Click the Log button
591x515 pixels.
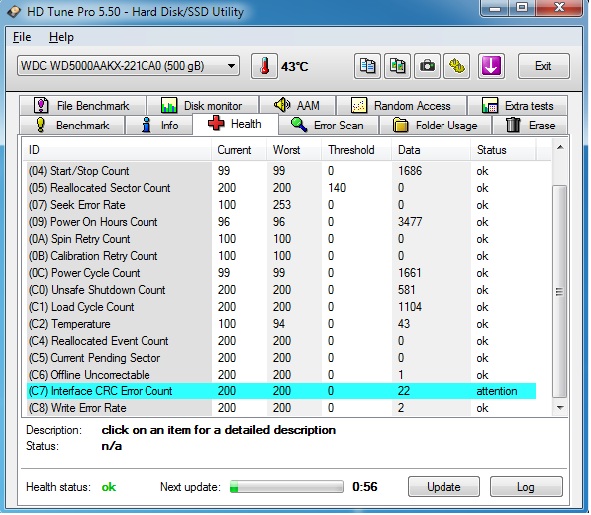[526, 487]
